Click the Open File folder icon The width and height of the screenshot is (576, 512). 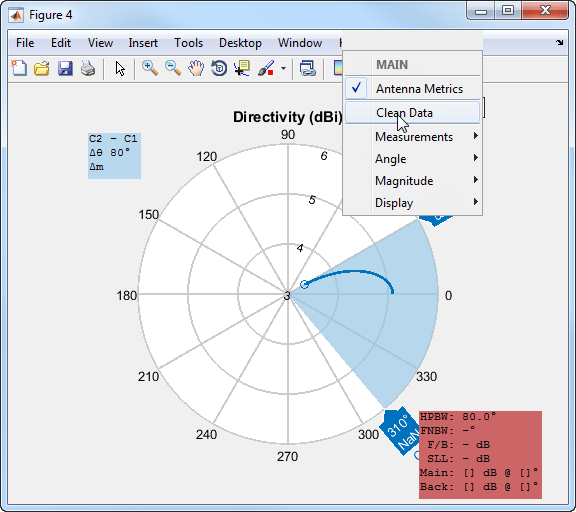(x=42, y=68)
